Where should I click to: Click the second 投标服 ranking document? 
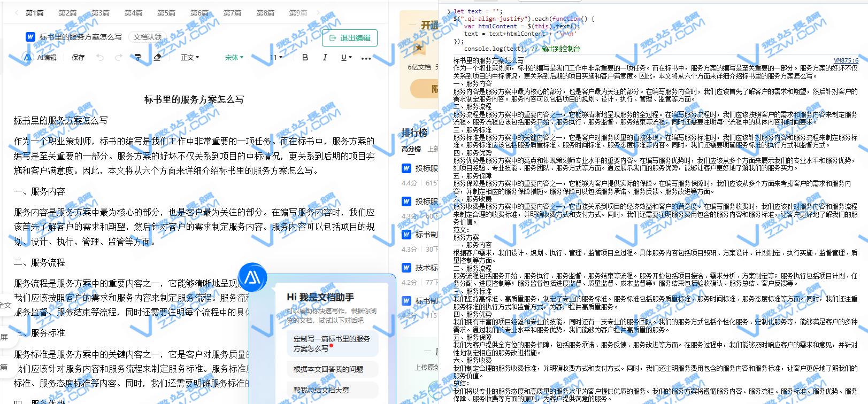[427, 201]
